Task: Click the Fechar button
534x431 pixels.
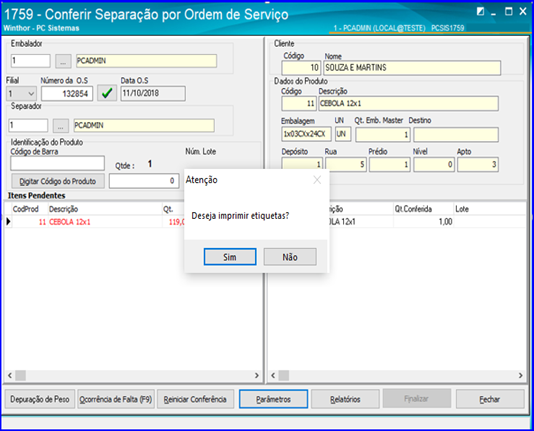Action: pos(490,399)
